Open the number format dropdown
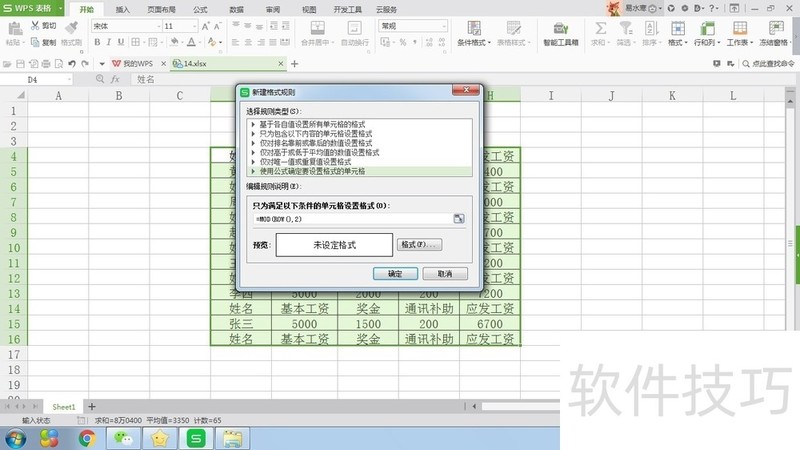 click(x=443, y=26)
